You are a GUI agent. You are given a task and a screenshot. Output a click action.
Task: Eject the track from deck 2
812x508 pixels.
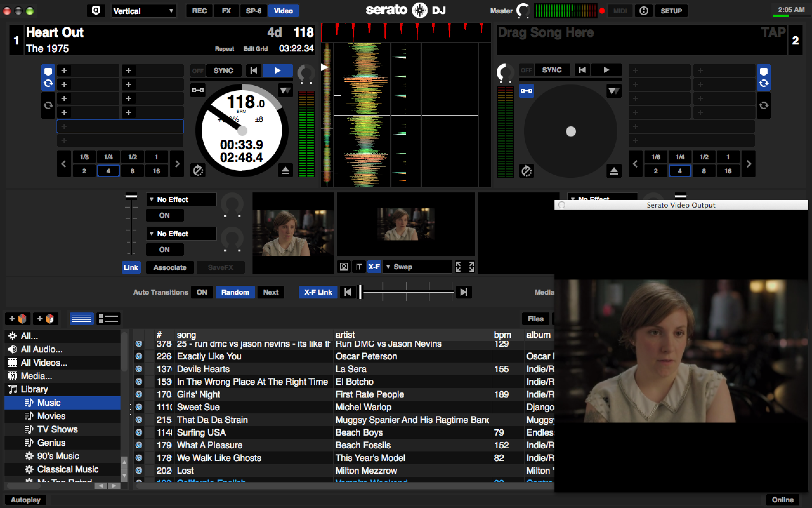pyautogui.click(x=614, y=171)
